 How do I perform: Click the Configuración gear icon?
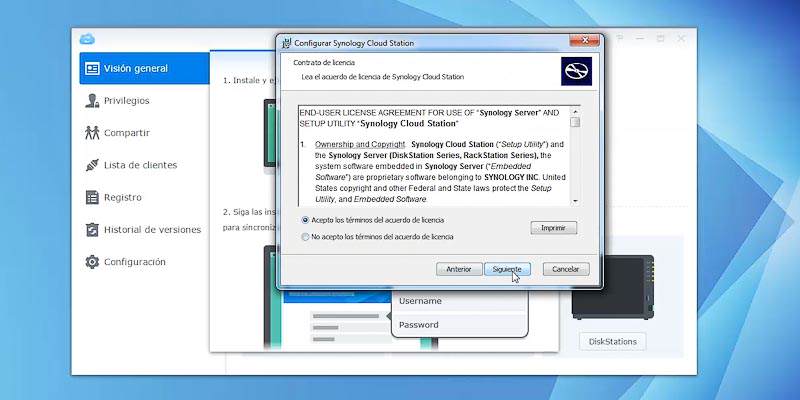point(92,262)
